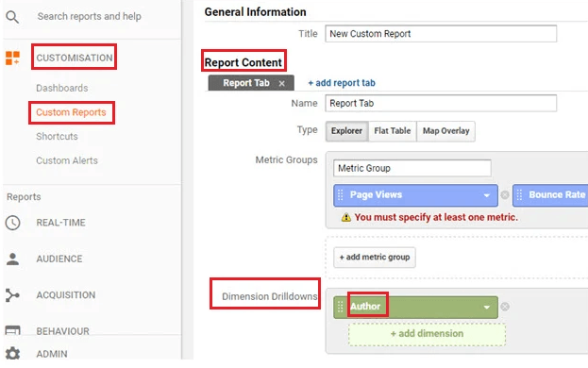Choose Map Overlay report type
The width and height of the screenshot is (588, 368).
pos(445,131)
